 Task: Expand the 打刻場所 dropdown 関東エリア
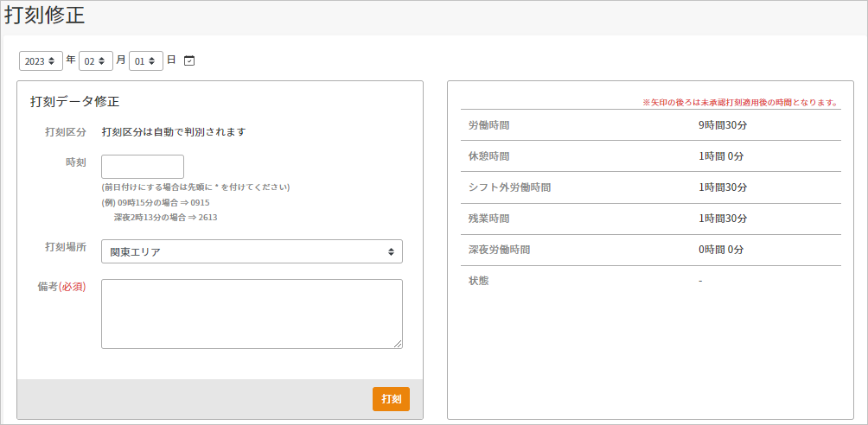(252, 252)
